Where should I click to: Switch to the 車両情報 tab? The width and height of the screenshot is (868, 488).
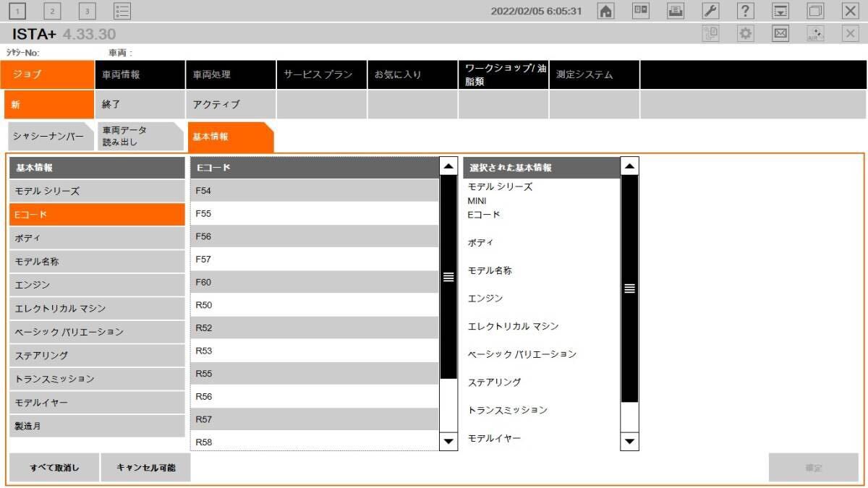point(140,74)
